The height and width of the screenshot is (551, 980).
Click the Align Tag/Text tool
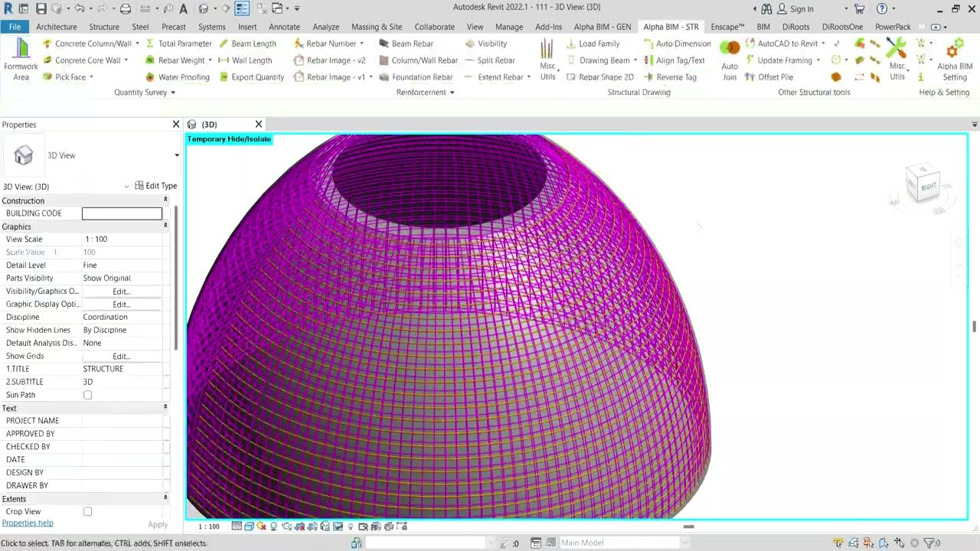pos(675,60)
